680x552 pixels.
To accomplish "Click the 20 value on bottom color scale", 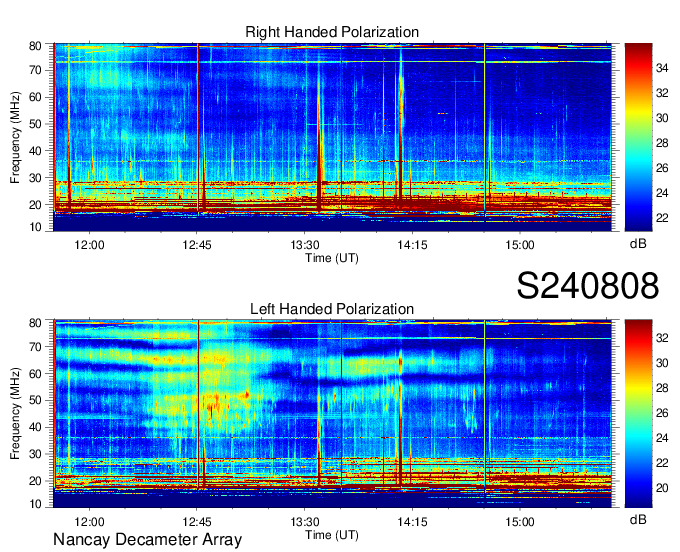I will click(x=662, y=488).
